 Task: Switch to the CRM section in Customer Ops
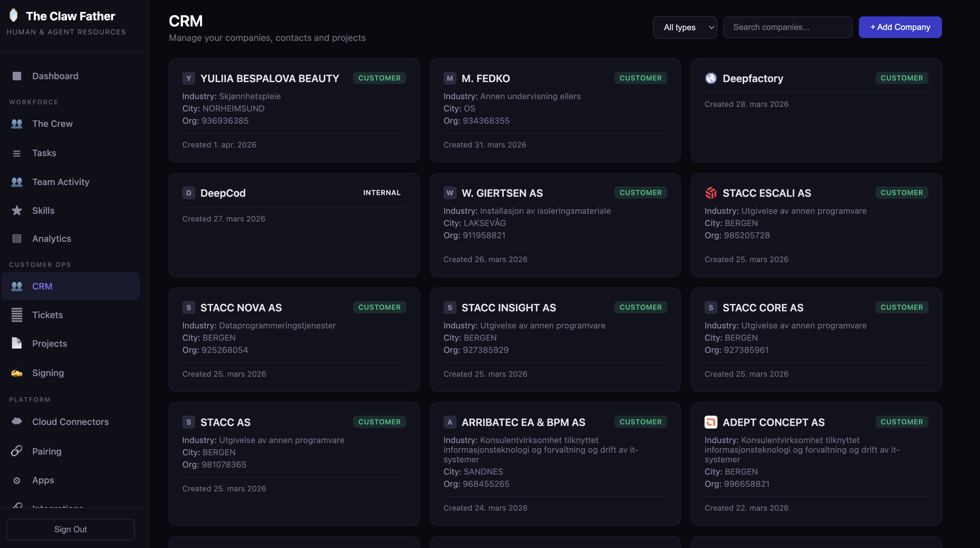click(42, 286)
